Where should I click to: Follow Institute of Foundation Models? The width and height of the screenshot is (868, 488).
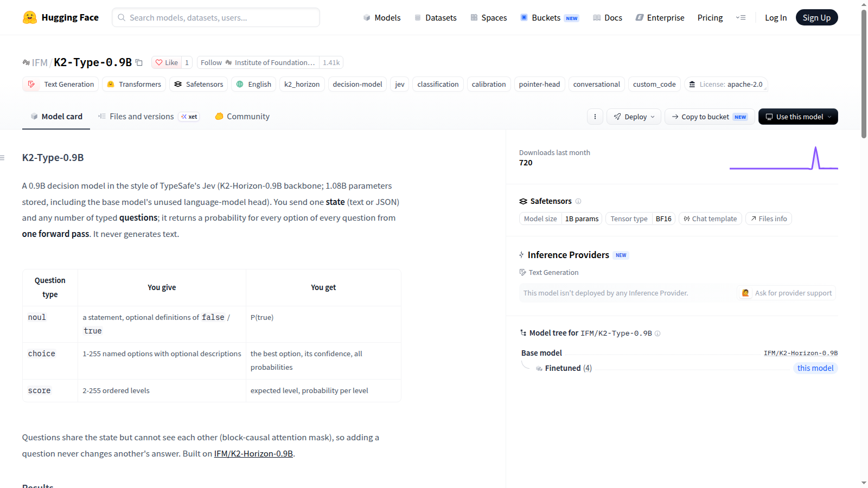[x=258, y=62]
